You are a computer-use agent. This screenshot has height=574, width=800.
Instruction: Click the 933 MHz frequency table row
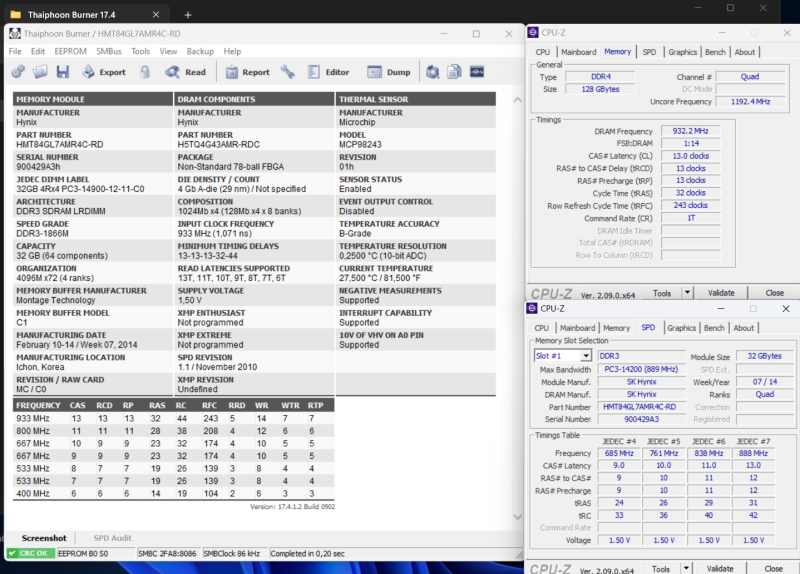(173, 418)
